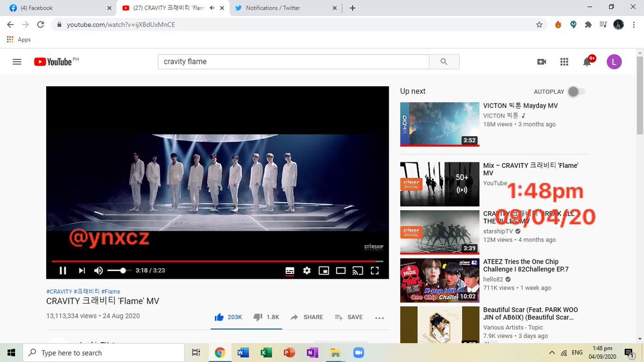Select the CRAVITY Flame YouTube tab
The image size is (644, 362).
pos(173,8)
